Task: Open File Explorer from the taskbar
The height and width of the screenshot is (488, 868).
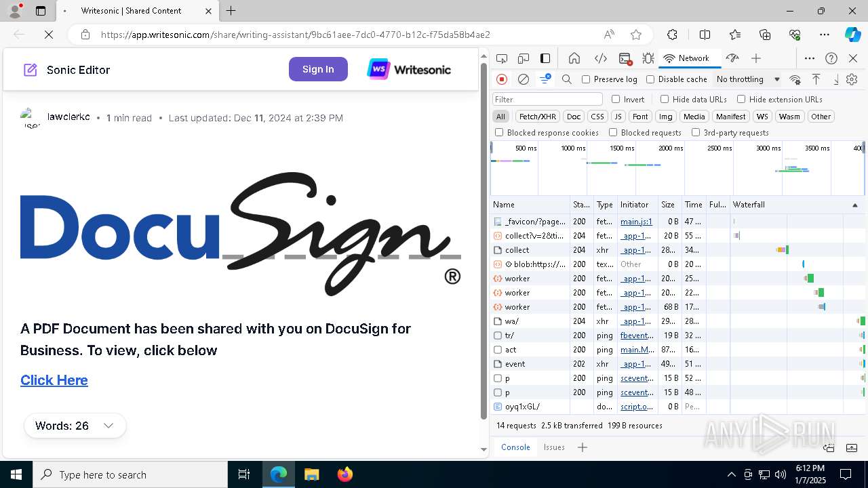Action: (311, 474)
